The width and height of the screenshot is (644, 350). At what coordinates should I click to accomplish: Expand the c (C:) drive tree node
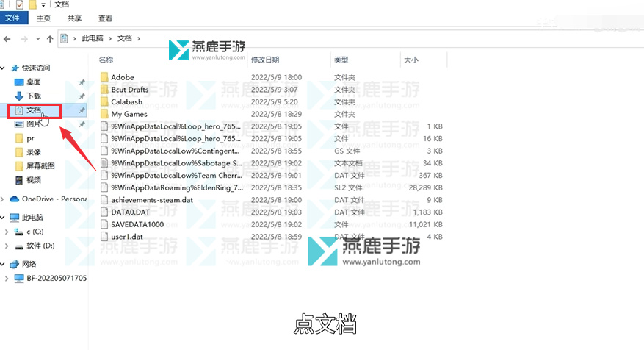click(7, 232)
